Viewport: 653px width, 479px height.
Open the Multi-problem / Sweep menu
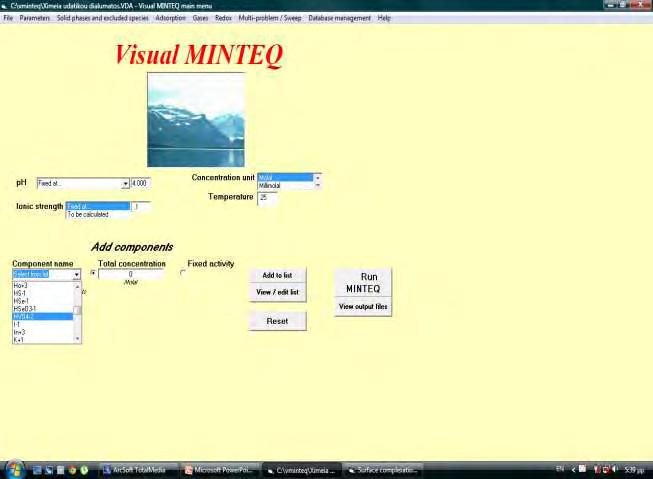click(x=270, y=18)
